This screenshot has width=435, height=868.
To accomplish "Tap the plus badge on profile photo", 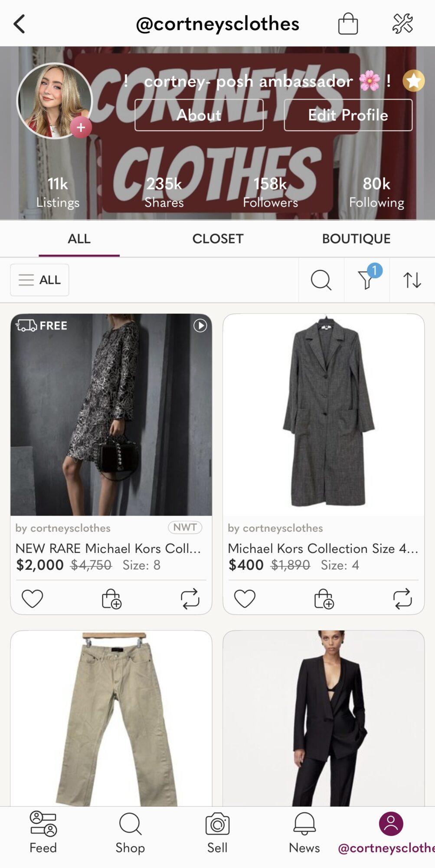I will (81, 128).
